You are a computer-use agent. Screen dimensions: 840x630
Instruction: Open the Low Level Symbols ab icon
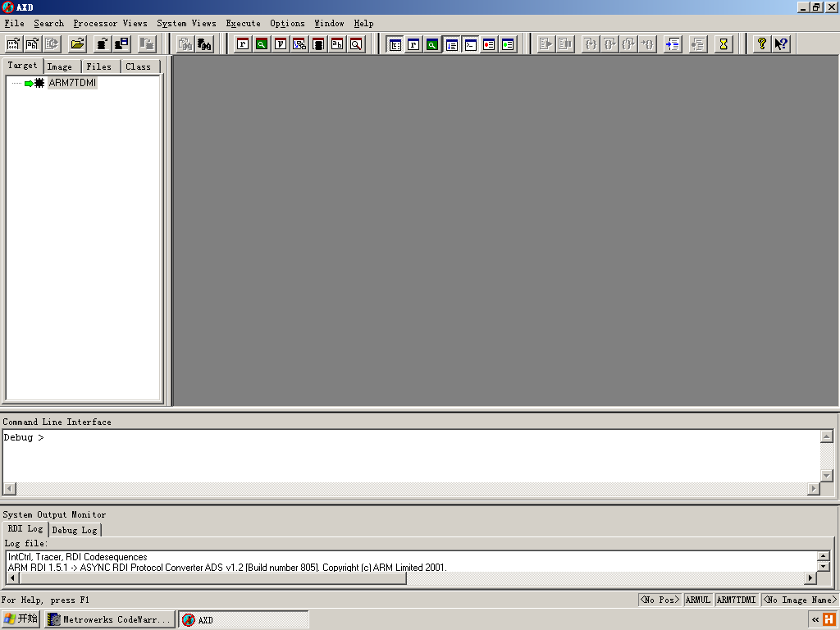337,44
